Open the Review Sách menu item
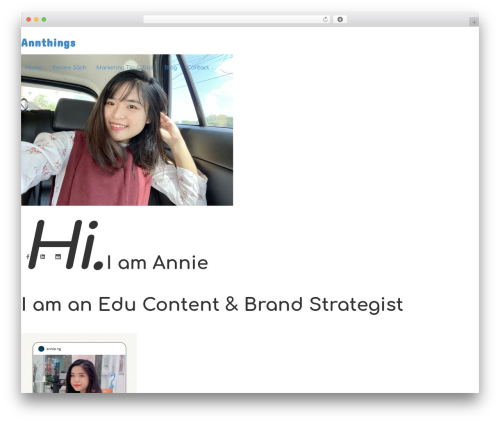Viewport: 500px width, 423px height. coord(69,67)
